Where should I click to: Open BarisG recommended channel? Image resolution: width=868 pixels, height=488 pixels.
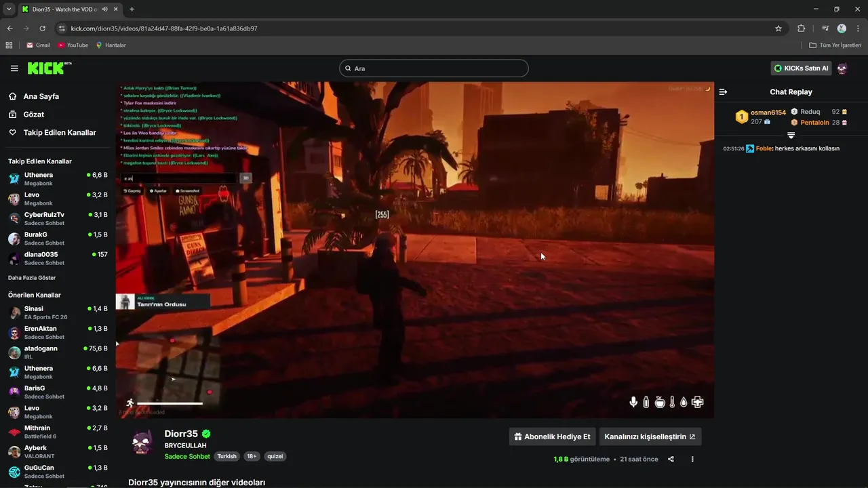pos(58,392)
